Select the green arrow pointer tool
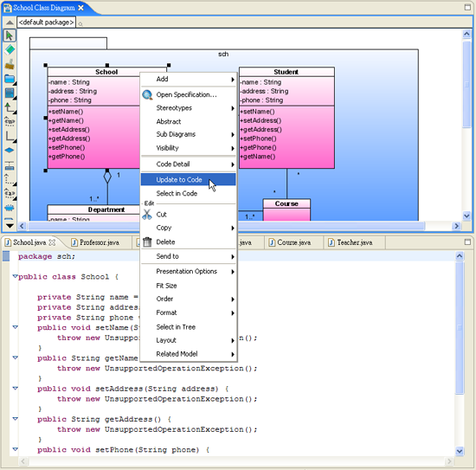 click(10, 35)
